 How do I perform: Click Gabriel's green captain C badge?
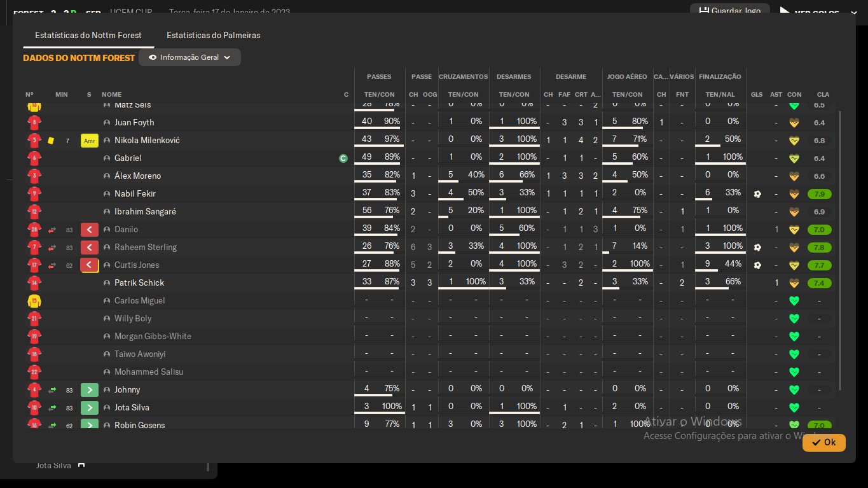click(343, 158)
